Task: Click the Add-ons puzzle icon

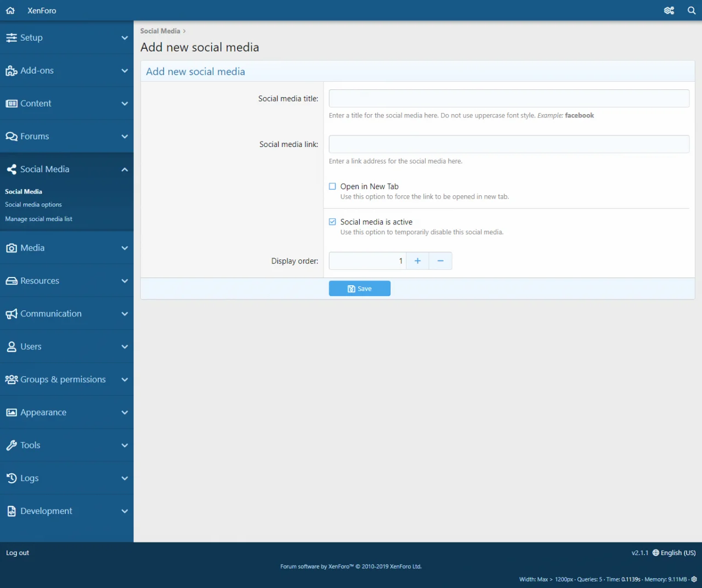Action: pyautogui.click(x=12, y=71)
